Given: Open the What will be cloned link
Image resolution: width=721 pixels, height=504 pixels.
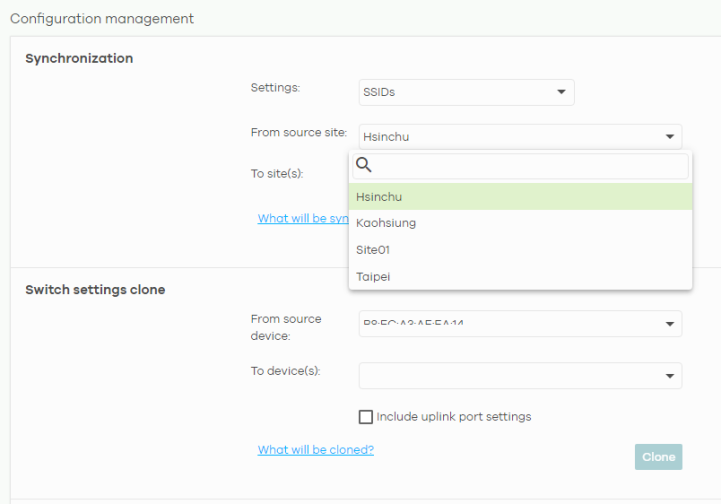Looking at the screenshot, I should click(x=315, y=450).
